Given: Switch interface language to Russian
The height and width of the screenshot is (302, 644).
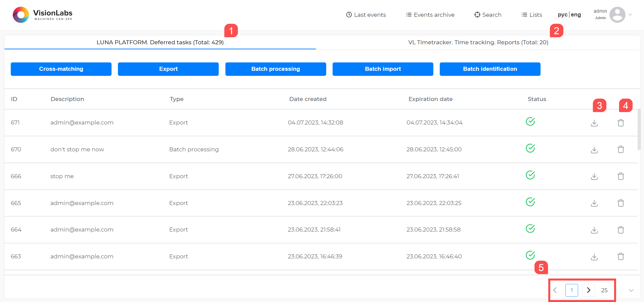Looking at the screenshot, I should tap(562, 15).
